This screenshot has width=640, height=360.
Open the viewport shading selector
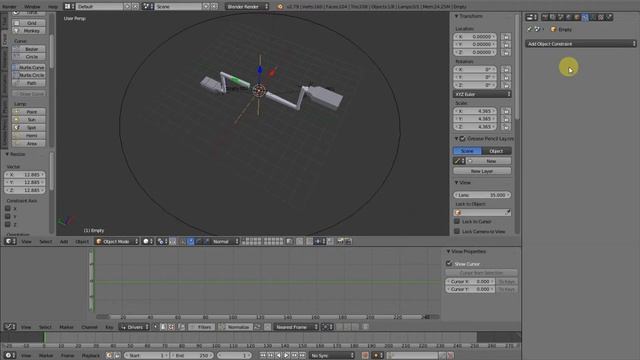(148, 241)
